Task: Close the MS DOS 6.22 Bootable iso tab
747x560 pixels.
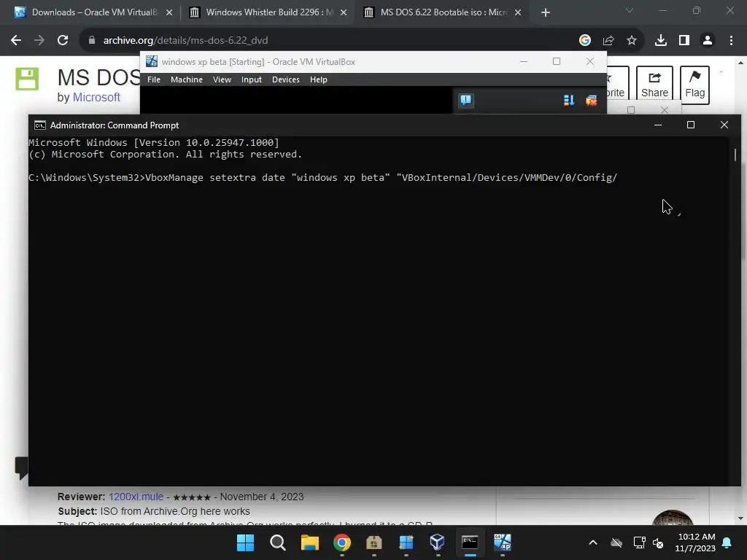Action: click(x=518, y=12)
